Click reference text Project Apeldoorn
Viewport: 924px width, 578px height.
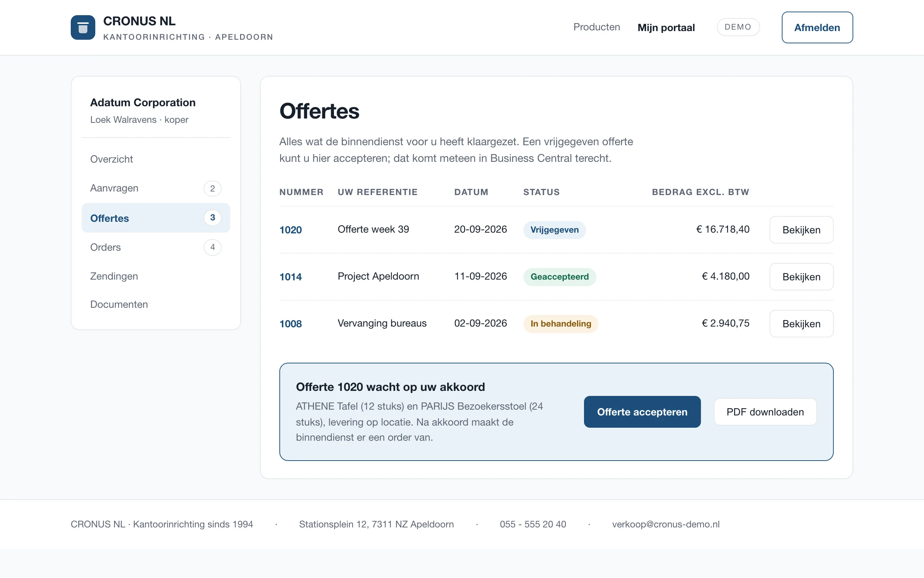pyautogui.click(x=378, y=276)
